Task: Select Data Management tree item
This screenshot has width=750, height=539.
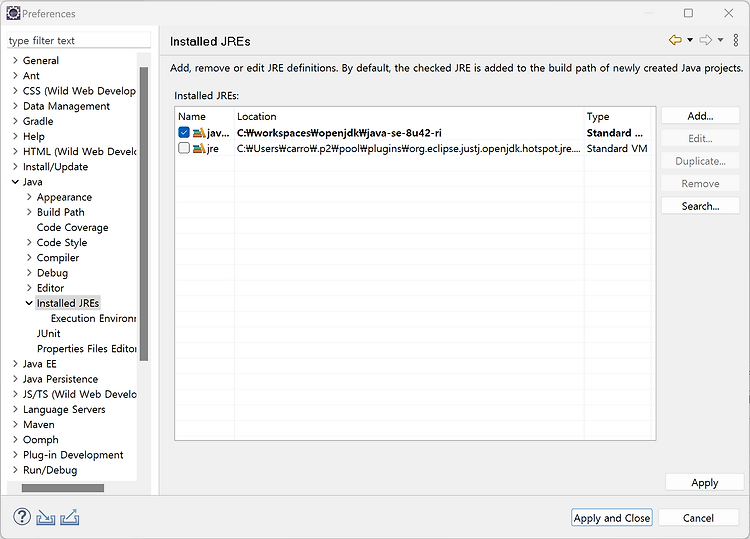Action: pyautogui.click(x=66, y=106)
